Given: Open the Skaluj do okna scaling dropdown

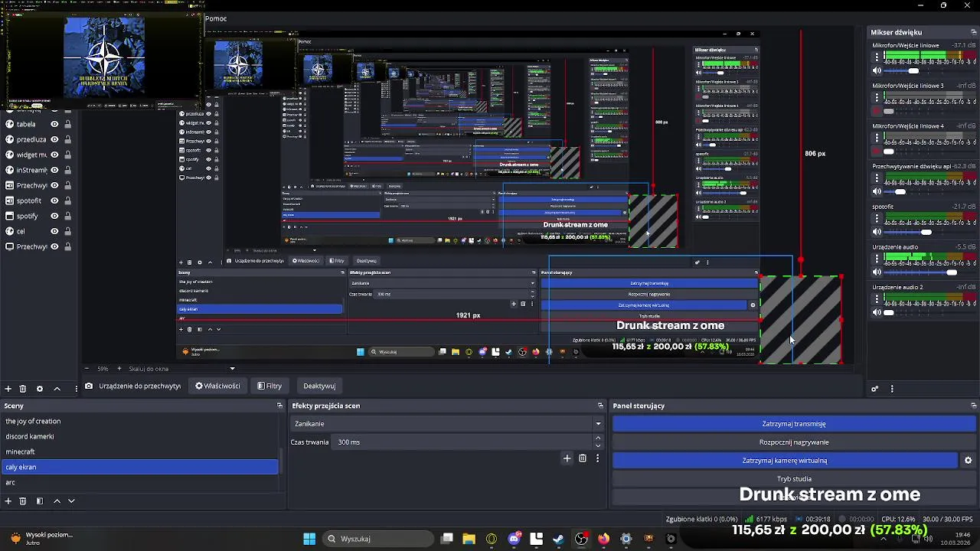Looking at the screenshot, I should (x=181, y=369).
